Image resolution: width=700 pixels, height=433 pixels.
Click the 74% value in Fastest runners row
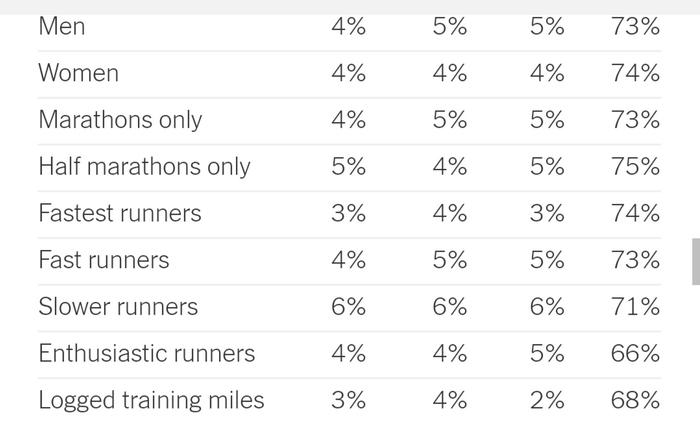tap(635, 213)
